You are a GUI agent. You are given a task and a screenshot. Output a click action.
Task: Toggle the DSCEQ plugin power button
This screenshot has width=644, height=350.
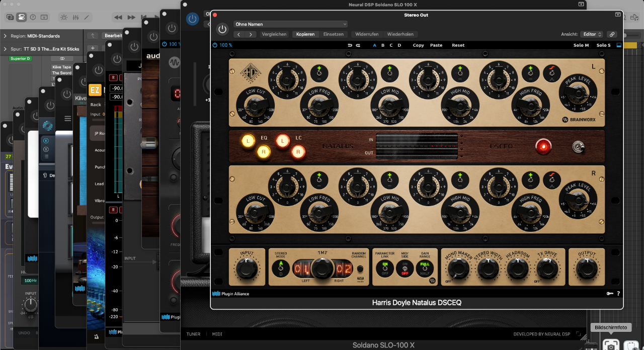[222, 29]
